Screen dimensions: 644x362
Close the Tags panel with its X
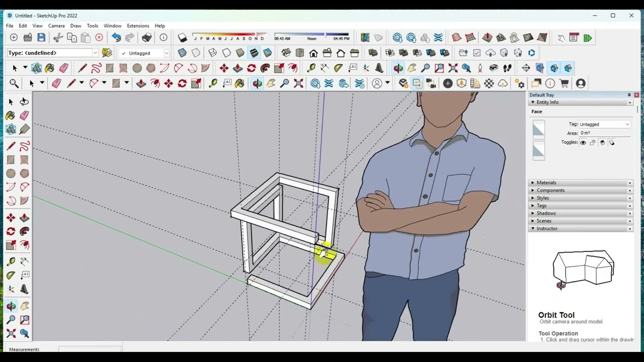[630, 206]
